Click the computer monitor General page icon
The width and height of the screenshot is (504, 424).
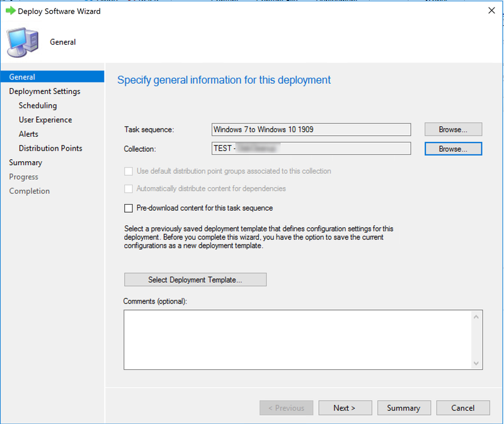(23, 42)
